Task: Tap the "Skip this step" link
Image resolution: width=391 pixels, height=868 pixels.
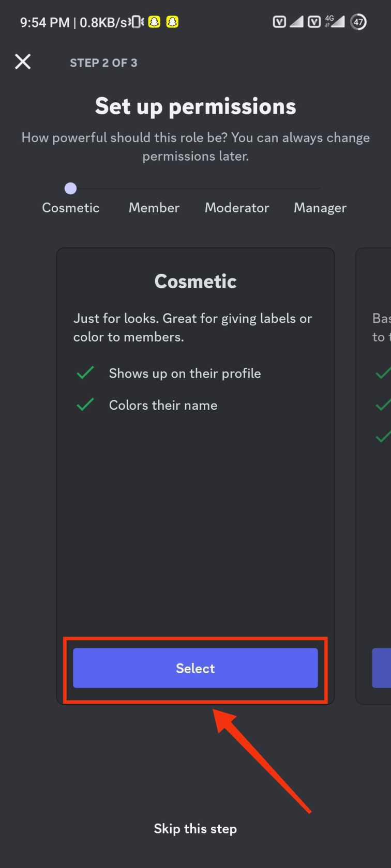Action: coord(195,829)
